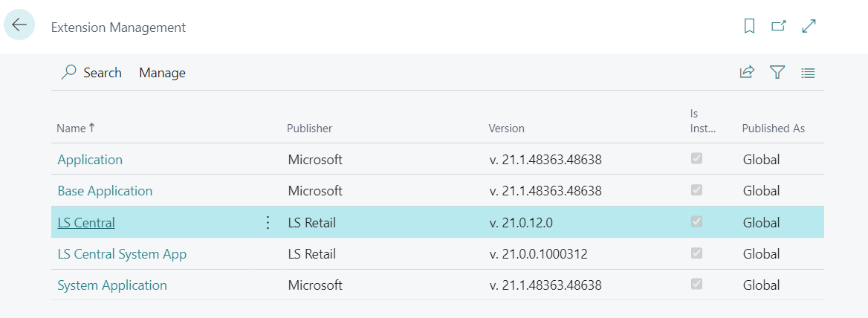Open the Manage menu
Viewport: 868px width, 318px height.
click(x=162, y=73)
